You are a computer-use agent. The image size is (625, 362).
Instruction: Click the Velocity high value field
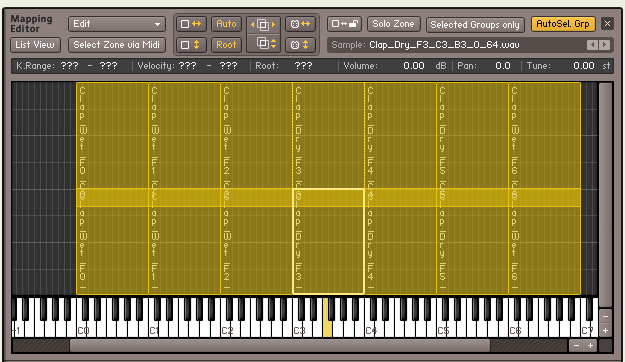[228, 66]
